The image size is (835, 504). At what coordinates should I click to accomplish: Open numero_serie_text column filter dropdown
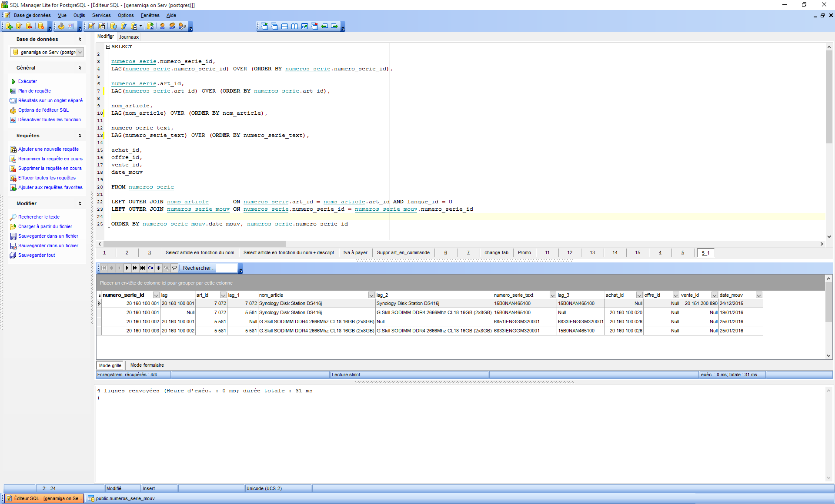coord(553,295)
